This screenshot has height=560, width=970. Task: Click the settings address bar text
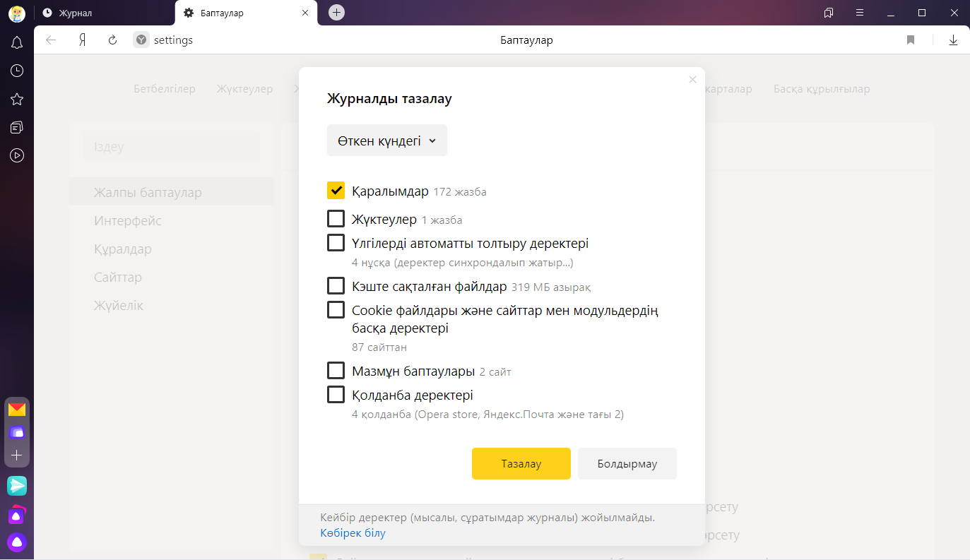click(x=173, y=40)
